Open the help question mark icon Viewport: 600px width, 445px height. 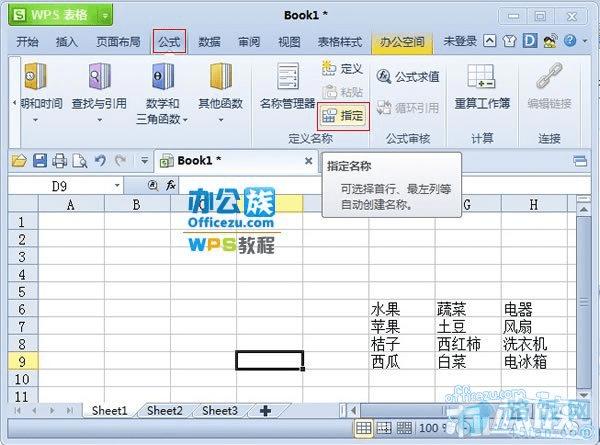[x=570, y=41]
